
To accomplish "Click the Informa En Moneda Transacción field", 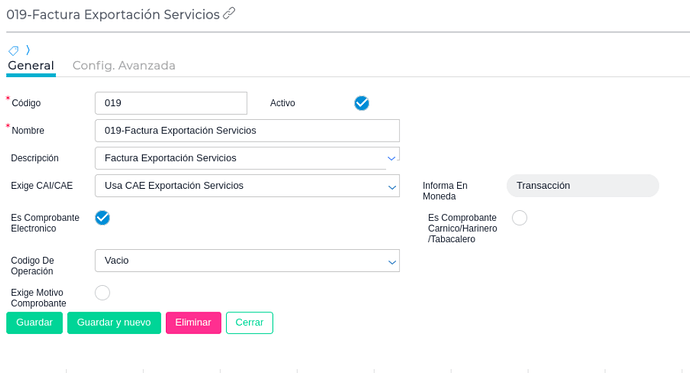I will pyautogui.click(x=583, y=186).
